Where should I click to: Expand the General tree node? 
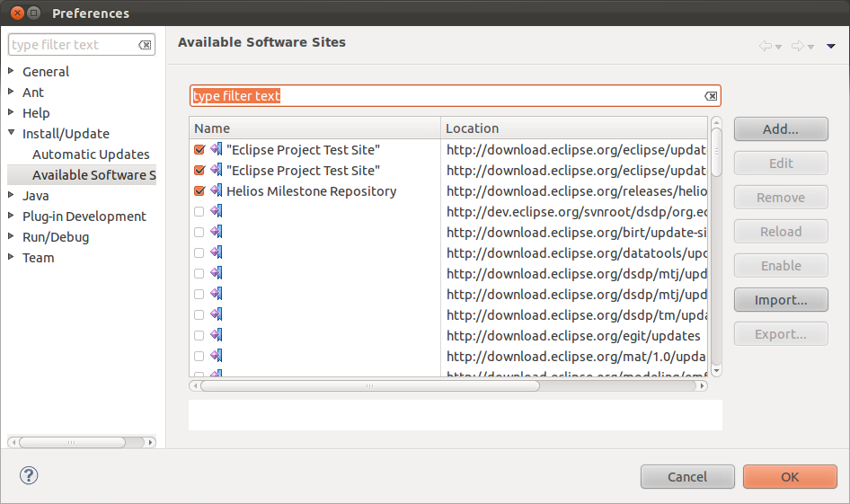pos(11,71)
